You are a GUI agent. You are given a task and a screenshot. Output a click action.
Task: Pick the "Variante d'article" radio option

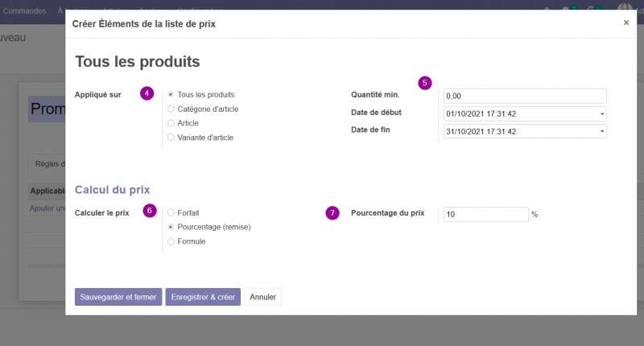171,138
